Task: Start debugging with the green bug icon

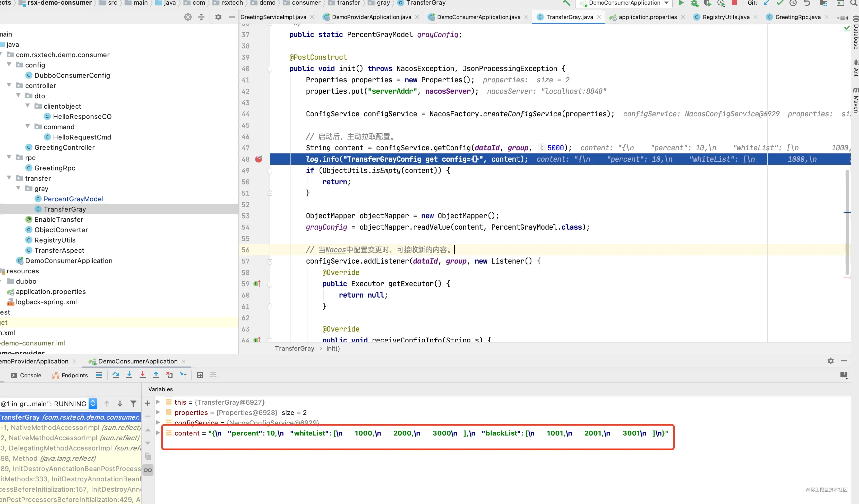Action: point(694,3)
